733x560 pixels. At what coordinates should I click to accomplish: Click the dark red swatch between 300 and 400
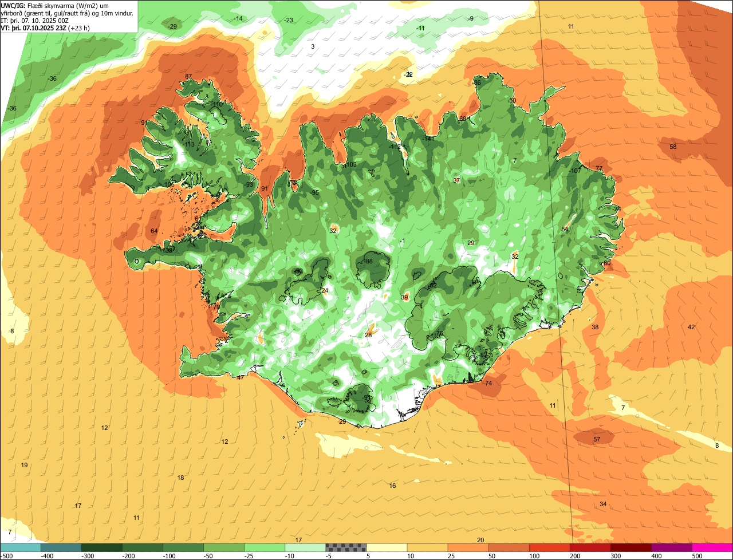click(x=630, y=547)
